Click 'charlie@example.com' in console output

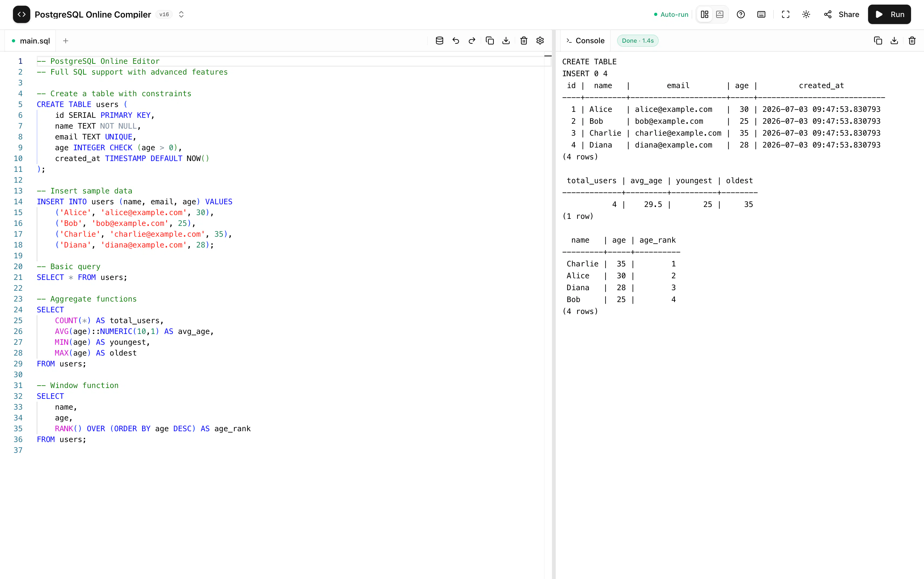click(678, 133)
